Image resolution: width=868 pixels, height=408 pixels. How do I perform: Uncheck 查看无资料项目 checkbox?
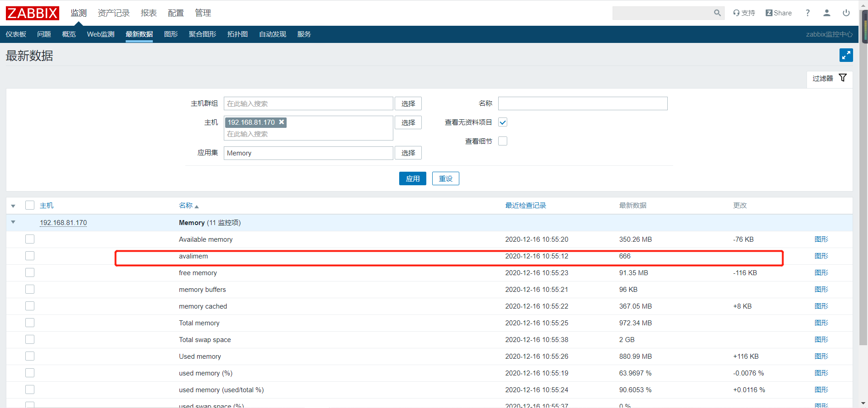click(x=503, y=122)
